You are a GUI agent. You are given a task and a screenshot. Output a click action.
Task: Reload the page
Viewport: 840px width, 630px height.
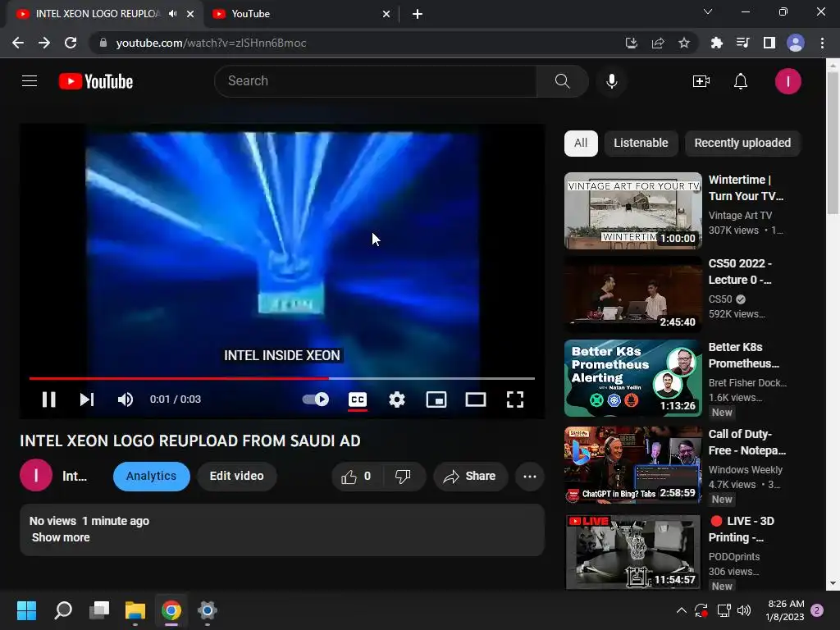click(x=71, y=43)
